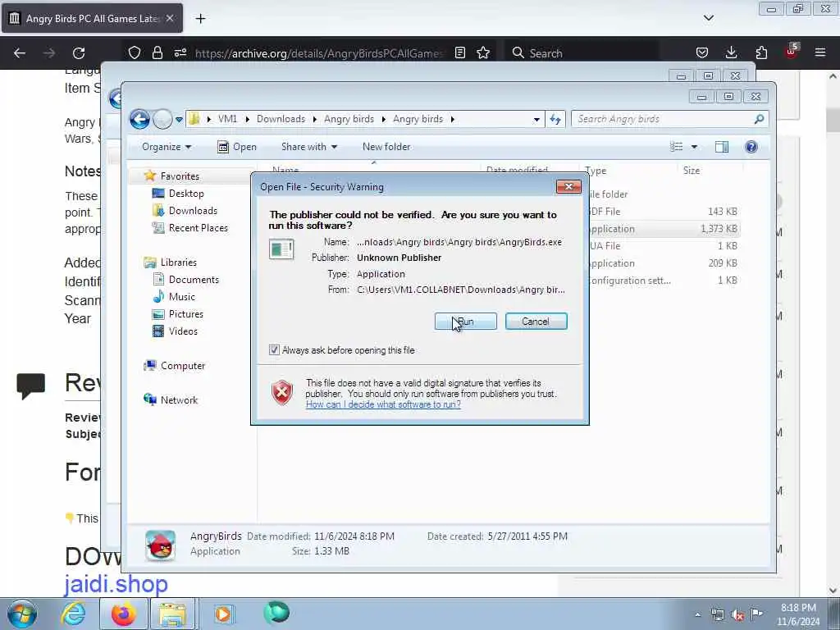Open Firefox Extensions icon
The height and width of the screenshot is (630, 840).
point(761,53)
